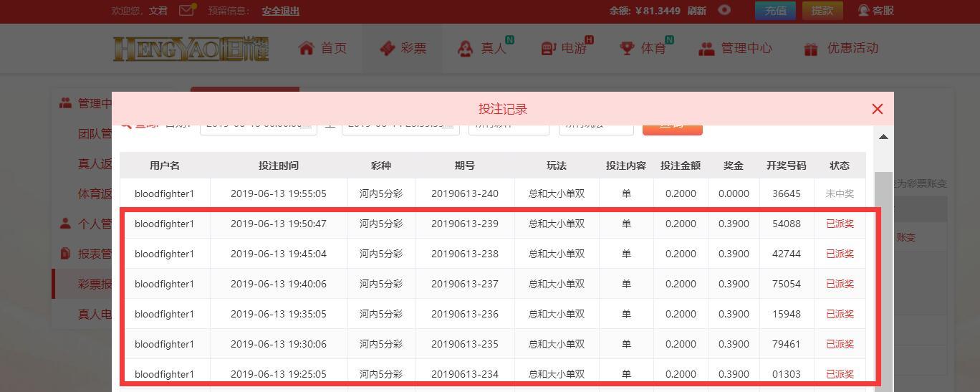Image resolution: width=980 pixels, height=392 pixels.
Task: Open the 电游 e-games menu
Action: tap(566, 48)
